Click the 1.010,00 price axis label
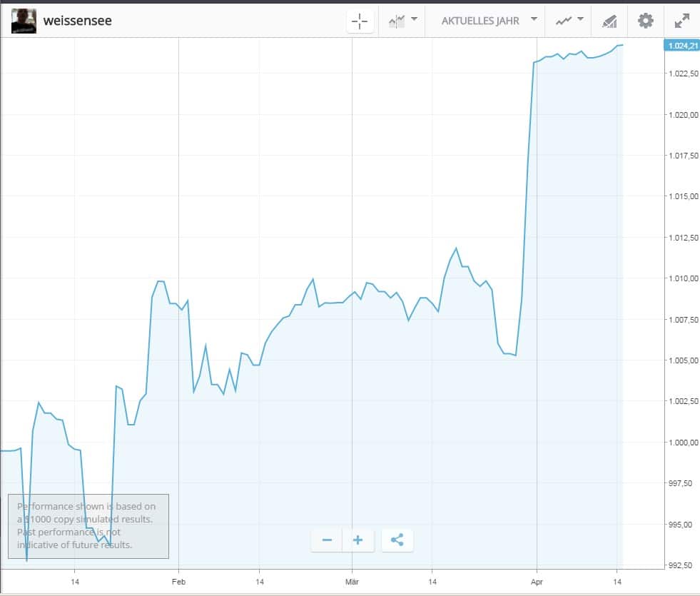The height and width of the screenshot is (596, 700). click(683, 278)
